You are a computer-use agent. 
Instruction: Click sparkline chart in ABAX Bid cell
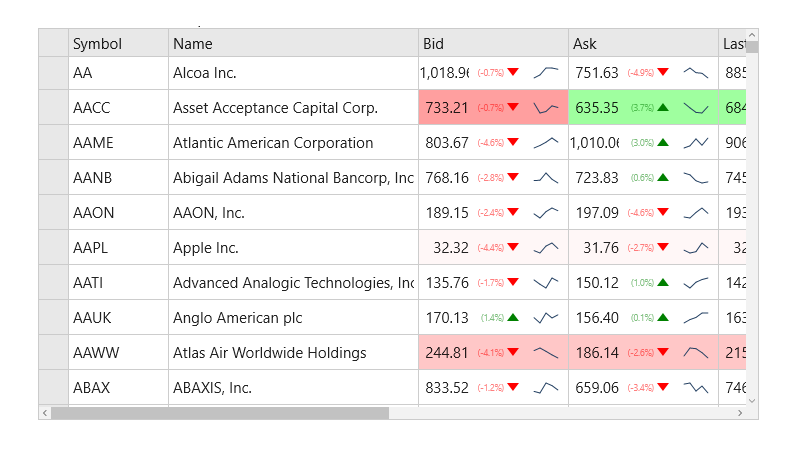(x=546, y=387)
